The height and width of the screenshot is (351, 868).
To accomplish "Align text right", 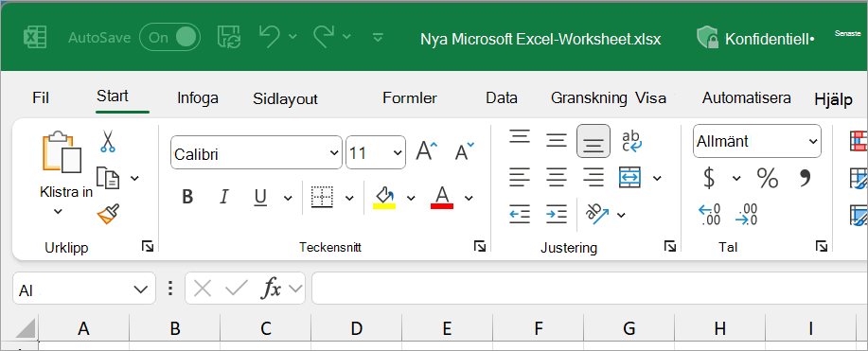I will pyautogui.click(x=593, y=178).
